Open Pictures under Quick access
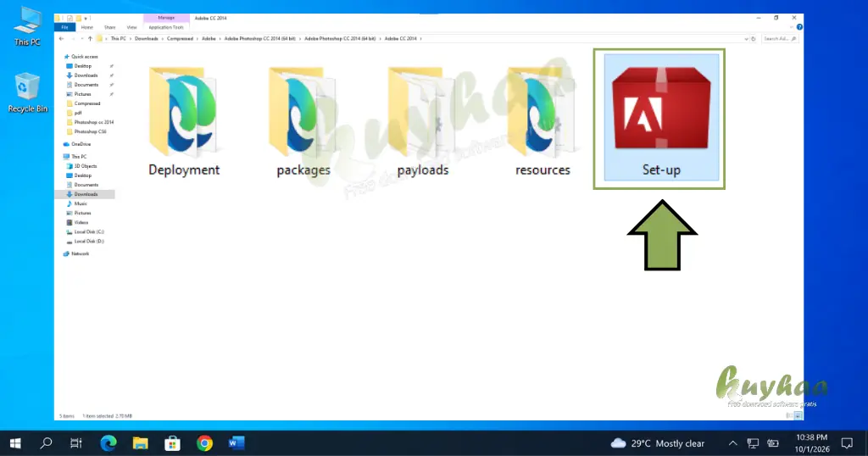 tap(79, 94)
